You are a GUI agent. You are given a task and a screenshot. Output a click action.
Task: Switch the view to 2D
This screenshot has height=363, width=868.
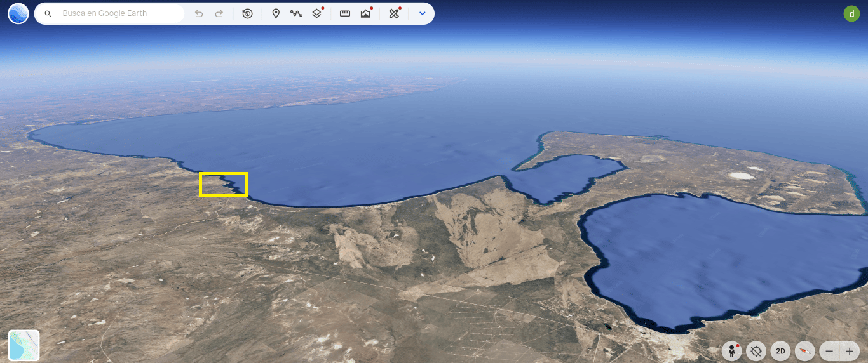[781, 350]
